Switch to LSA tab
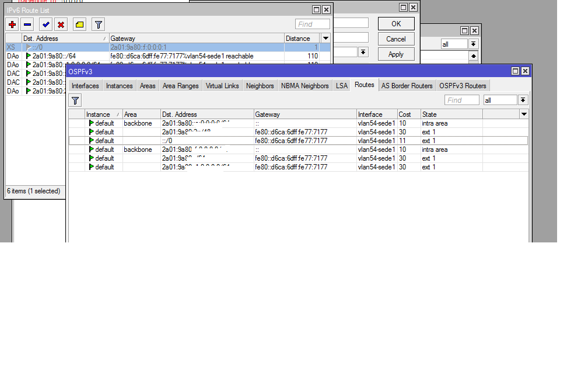The height and width of the screenshot is (368, 588). (342, 86)
